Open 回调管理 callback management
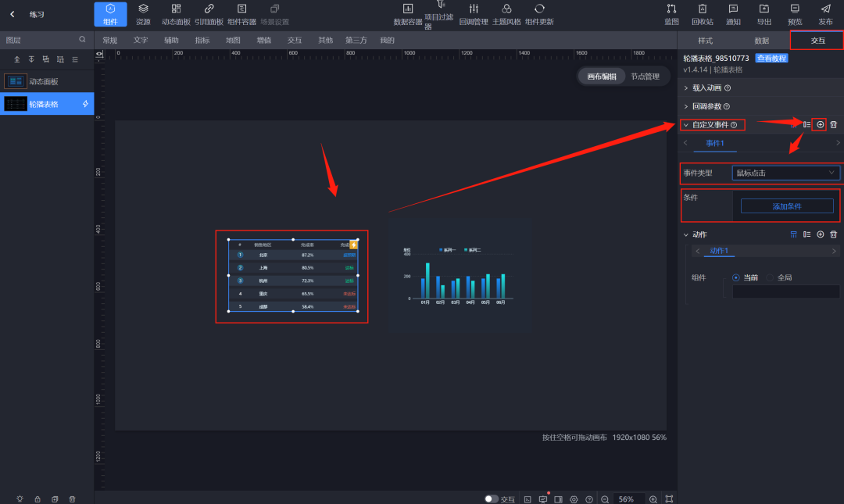The width and height of the screenshot is (844, 504). click(x=474, y=15)
